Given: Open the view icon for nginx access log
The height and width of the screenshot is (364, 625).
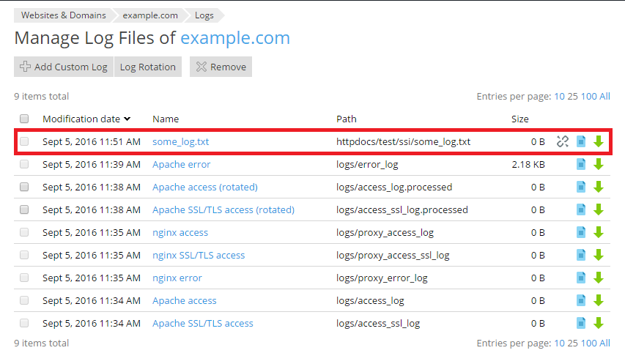Looking at the screenshot, I should [x=581, y=232].
